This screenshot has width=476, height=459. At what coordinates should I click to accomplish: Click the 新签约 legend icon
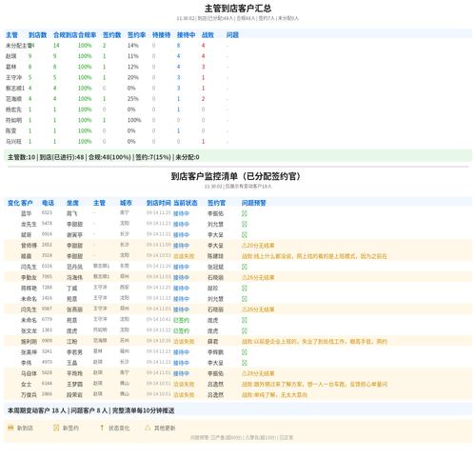56,428
